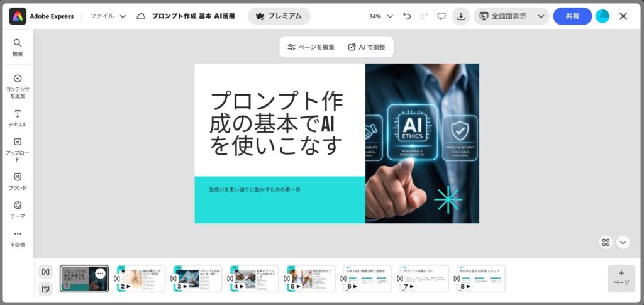The image size is (644, 305).
Task: Open the ブランド brand panel
Action: (x=17, y=182)
